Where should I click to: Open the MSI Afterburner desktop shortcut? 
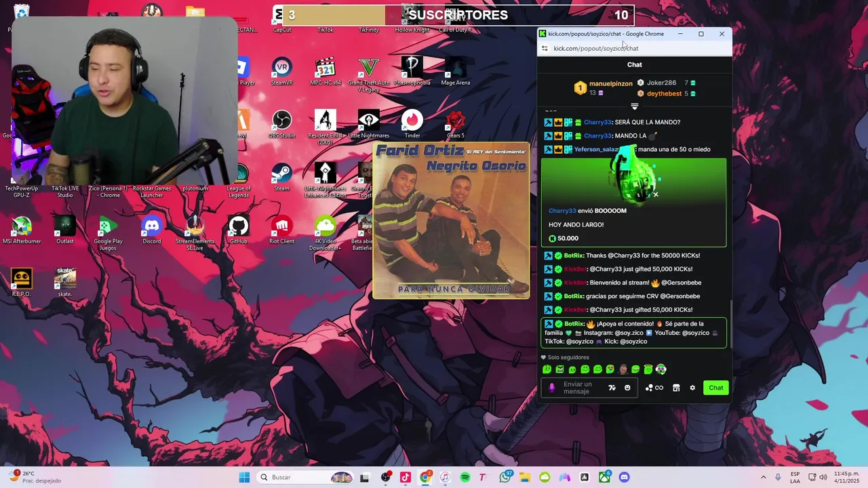click(x=22, y=230)
